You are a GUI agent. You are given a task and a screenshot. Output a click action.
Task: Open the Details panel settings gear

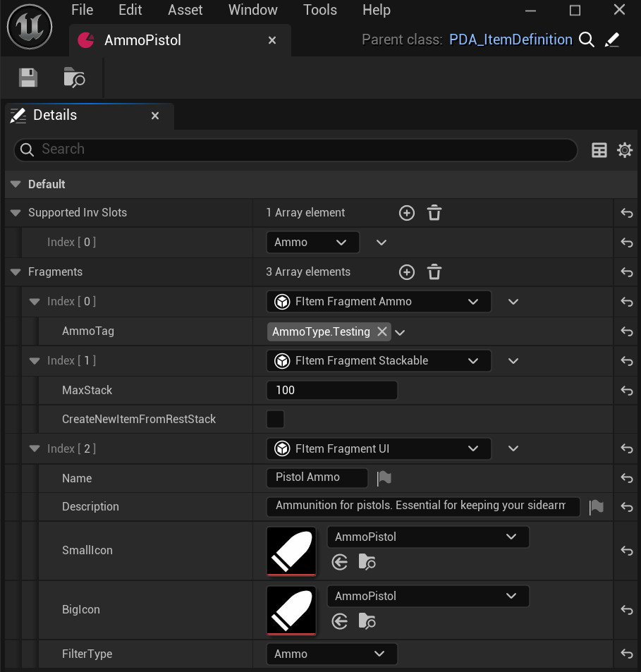point(624,150)
